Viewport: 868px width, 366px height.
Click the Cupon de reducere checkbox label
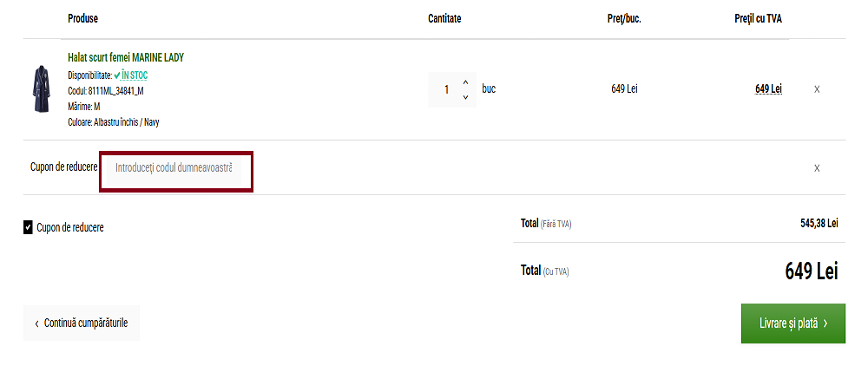click(69, 227)
